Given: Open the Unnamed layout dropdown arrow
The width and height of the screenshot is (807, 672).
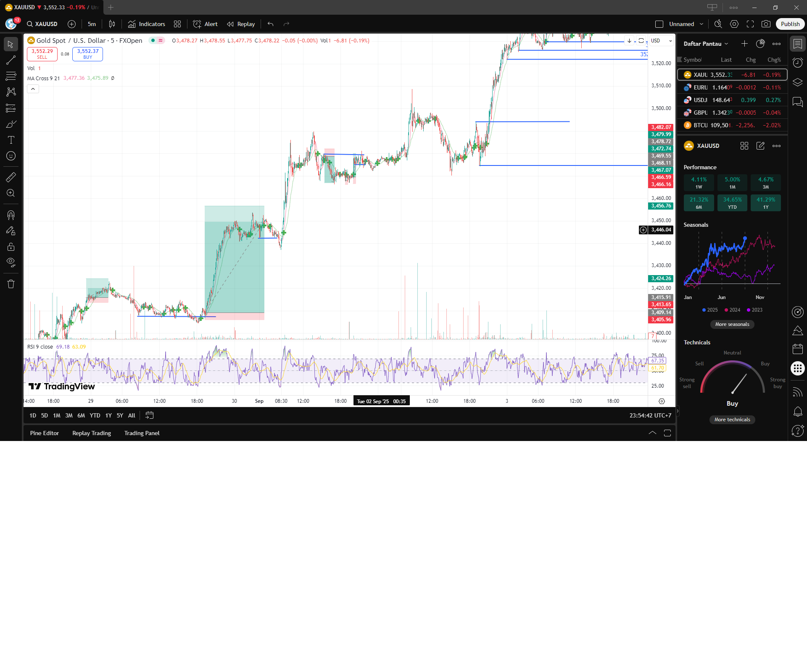Looking at the screenshot, I should coord(702,24).
